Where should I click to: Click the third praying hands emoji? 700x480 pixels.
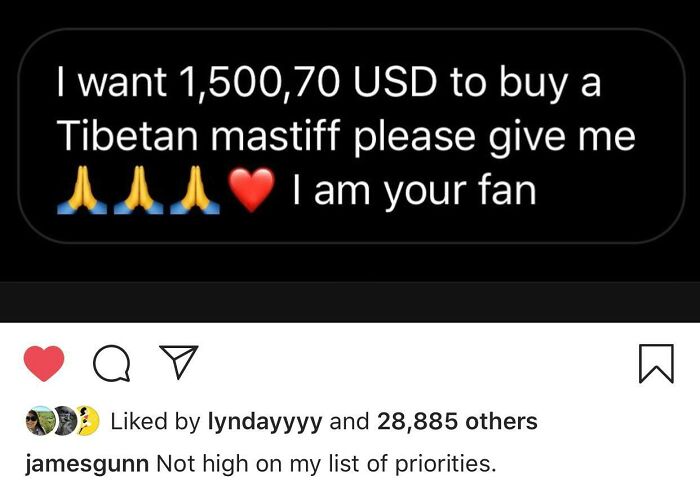[x=195, y=190]
